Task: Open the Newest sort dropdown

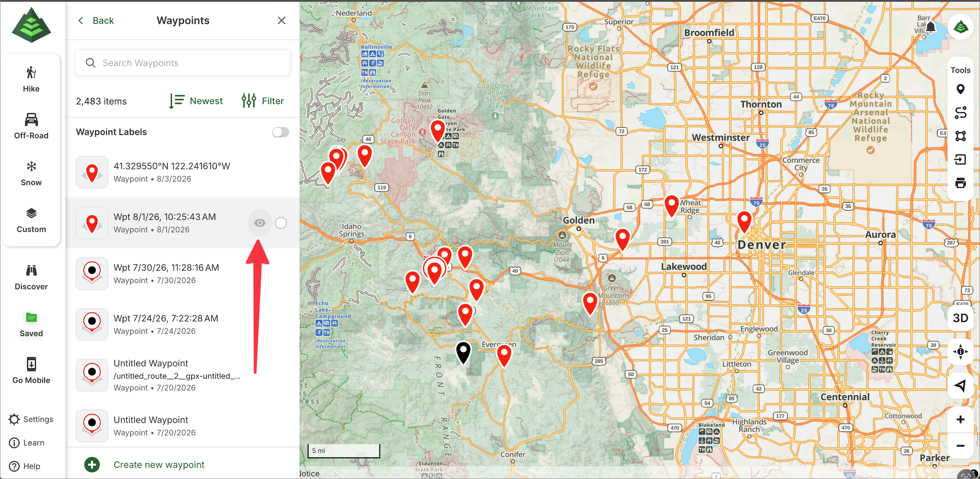Action: click(196, 101)
